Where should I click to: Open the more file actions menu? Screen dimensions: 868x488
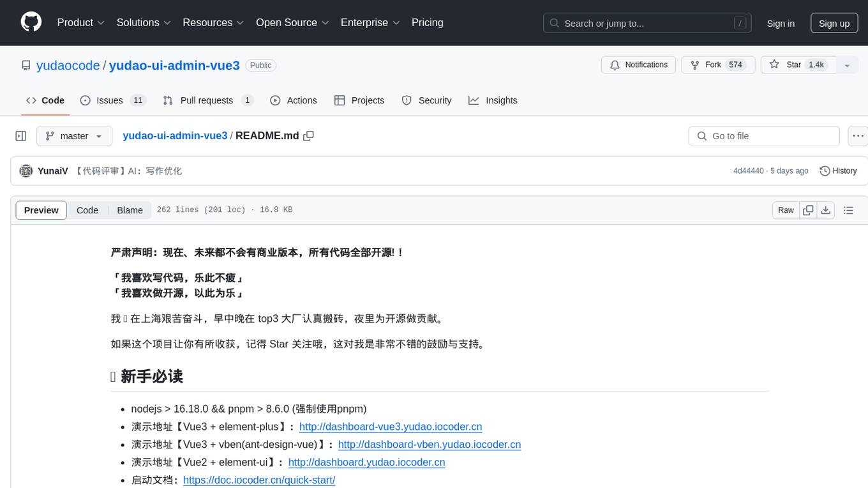click(x=858, y=136)
